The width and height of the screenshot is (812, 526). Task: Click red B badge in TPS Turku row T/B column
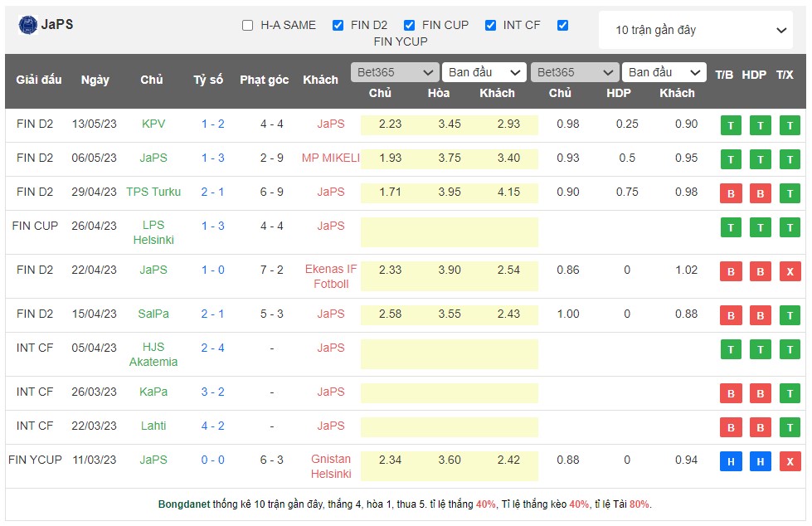point(730,193)
